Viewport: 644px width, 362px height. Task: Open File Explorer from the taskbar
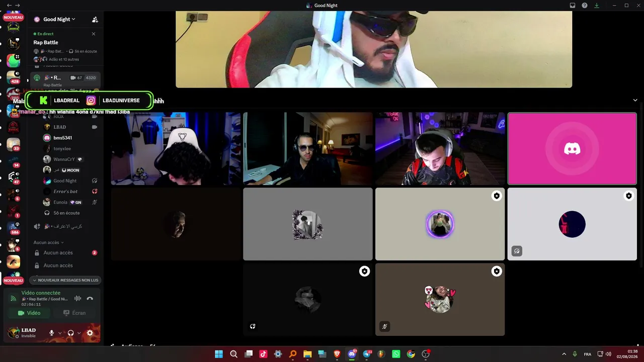point(307,354)
